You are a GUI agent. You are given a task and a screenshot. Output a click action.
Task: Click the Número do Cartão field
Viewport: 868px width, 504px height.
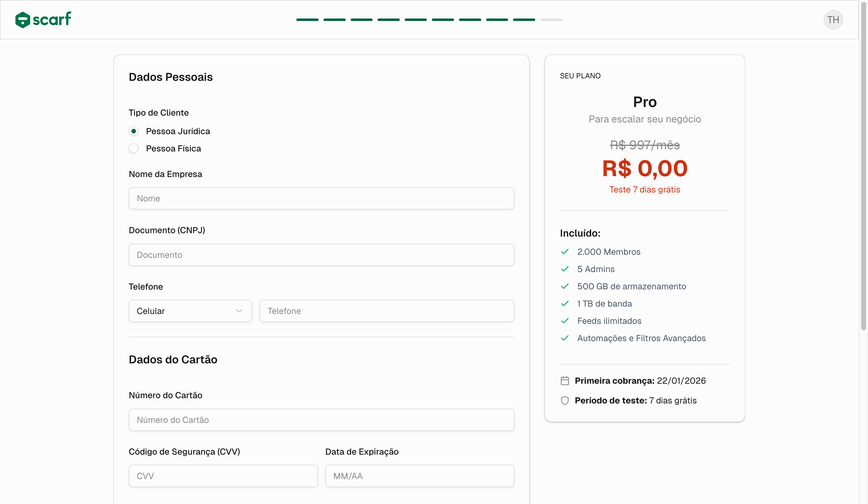point(321,420)
